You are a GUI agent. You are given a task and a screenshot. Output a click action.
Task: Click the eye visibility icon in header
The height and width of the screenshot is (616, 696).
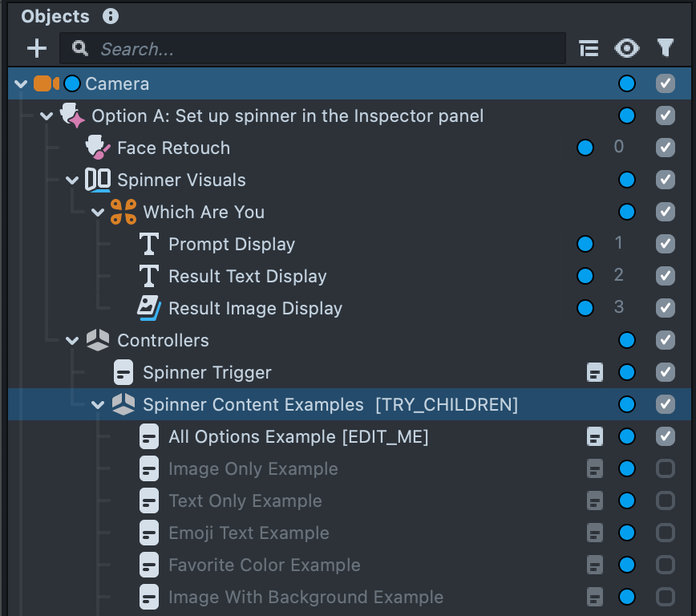(626, 49)
